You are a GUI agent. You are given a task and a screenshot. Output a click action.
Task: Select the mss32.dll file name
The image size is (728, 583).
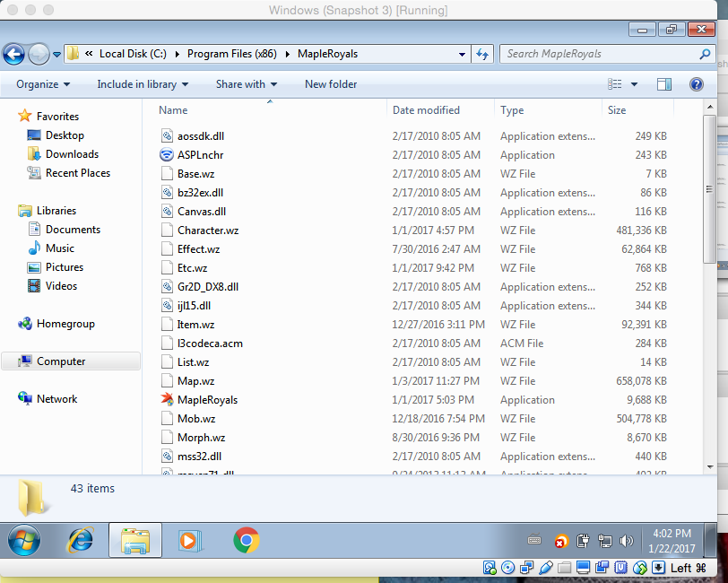[x=199, y=457]
